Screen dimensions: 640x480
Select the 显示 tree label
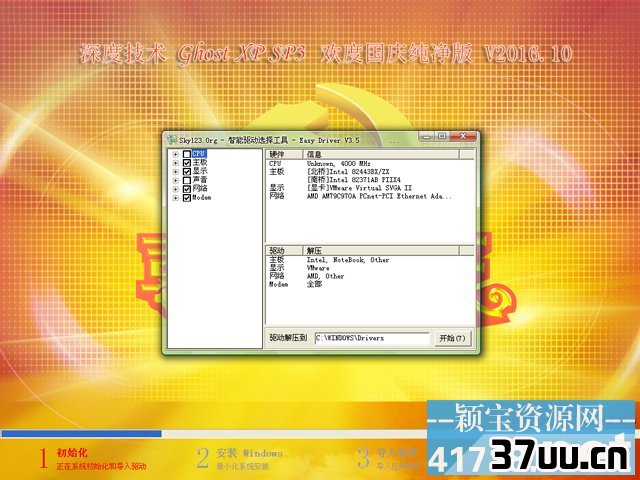coord(200,171)
